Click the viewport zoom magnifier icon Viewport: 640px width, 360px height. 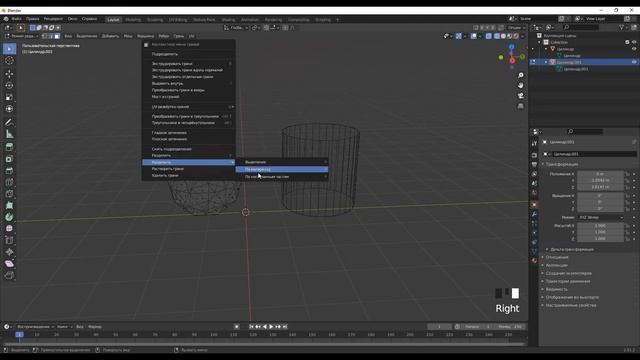click(520, 76)
